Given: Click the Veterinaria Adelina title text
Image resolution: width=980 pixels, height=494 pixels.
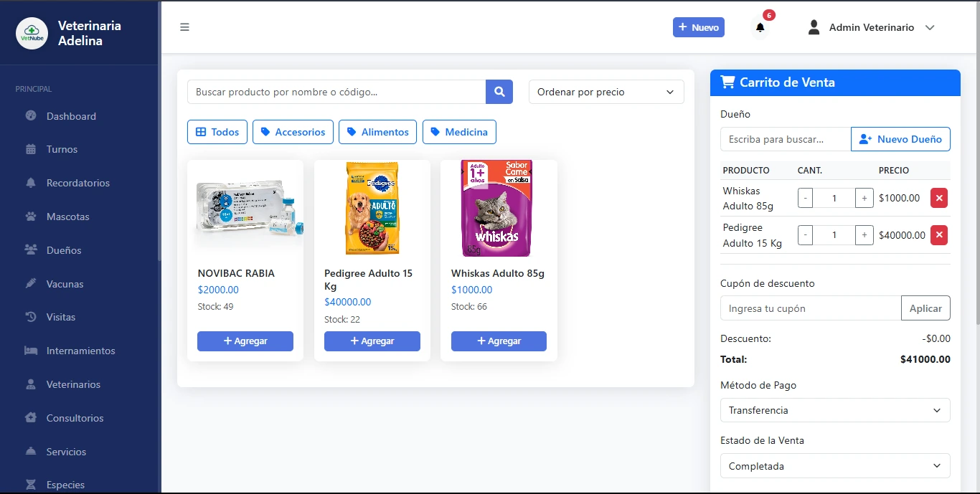Looking at the screenshot, I should click(x=90, y=33).
